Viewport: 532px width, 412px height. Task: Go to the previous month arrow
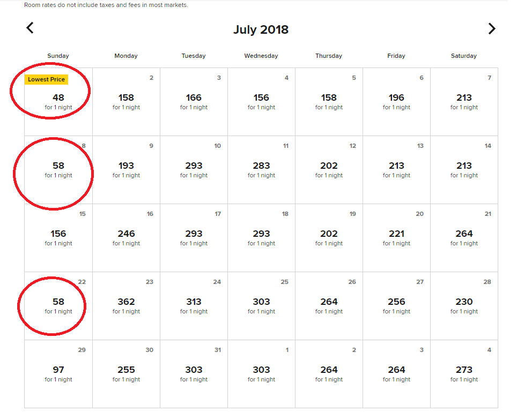coord(30,28)
